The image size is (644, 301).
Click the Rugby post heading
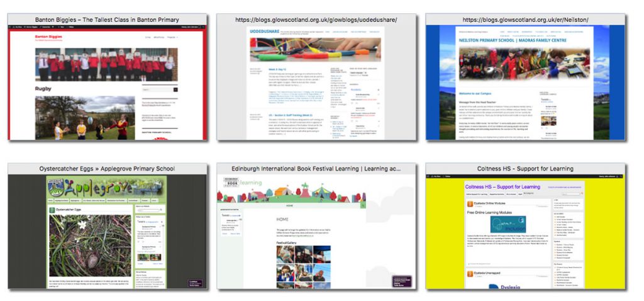(x=43, y=88)
